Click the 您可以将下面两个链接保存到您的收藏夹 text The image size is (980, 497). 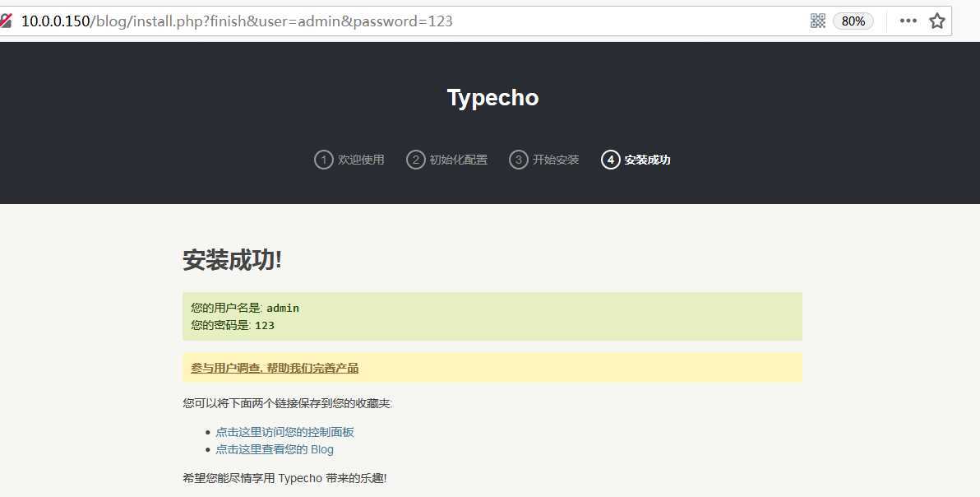(x=288, y=404)
